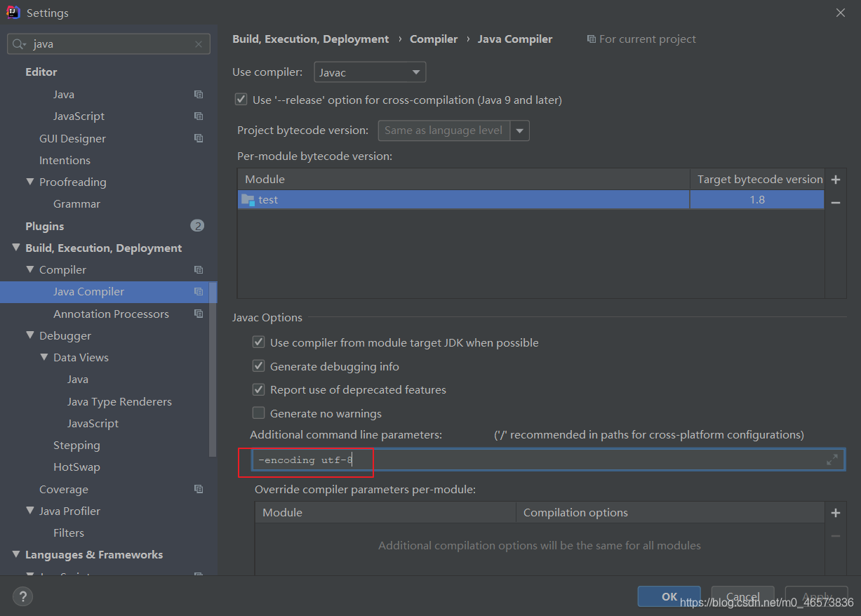Click project-level icon next to Editor JavaScript
Screen dimensions: 861x616
click(199, 116)
